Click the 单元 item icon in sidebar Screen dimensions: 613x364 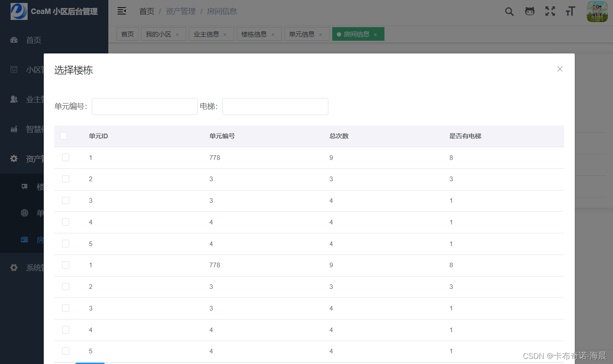24,213
